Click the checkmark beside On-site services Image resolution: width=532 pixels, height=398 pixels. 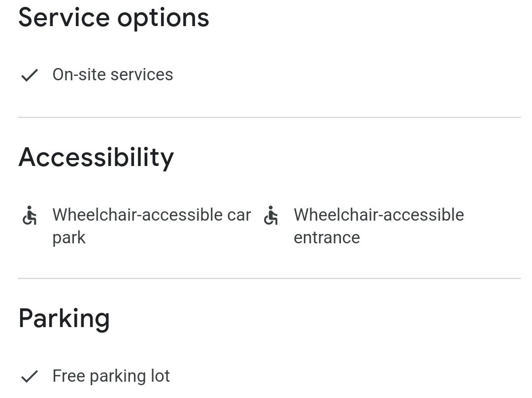(30, 75)
